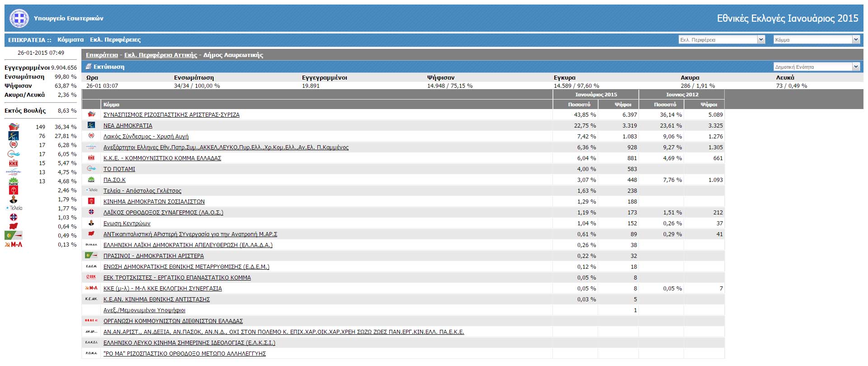Click the KKE logo in party table

[91, 158]
